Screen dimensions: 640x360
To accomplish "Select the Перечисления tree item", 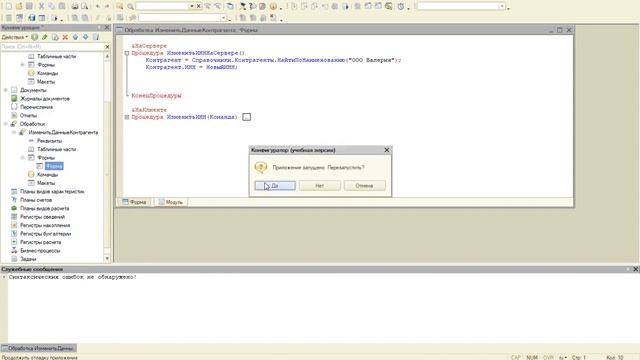I will pos(36,107).
